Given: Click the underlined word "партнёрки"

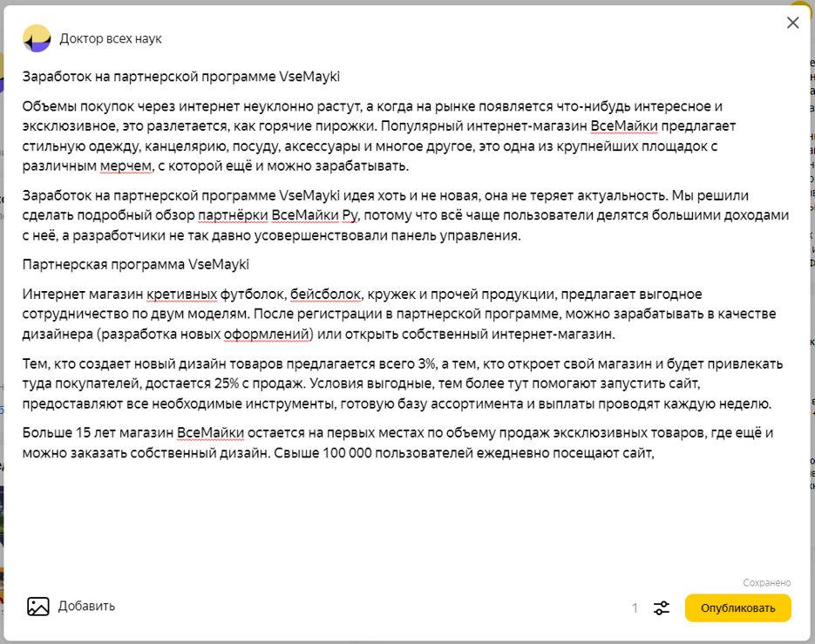Looking at the screenshot, I should click(x=234, y=215).
